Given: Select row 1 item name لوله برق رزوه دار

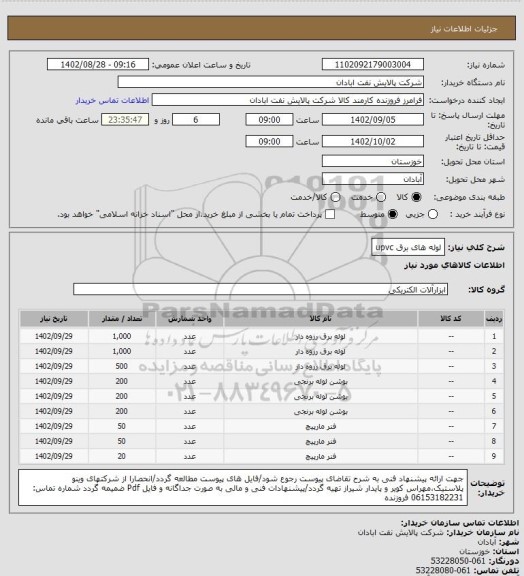Looking at the screenshot, I should click(320, 336).
